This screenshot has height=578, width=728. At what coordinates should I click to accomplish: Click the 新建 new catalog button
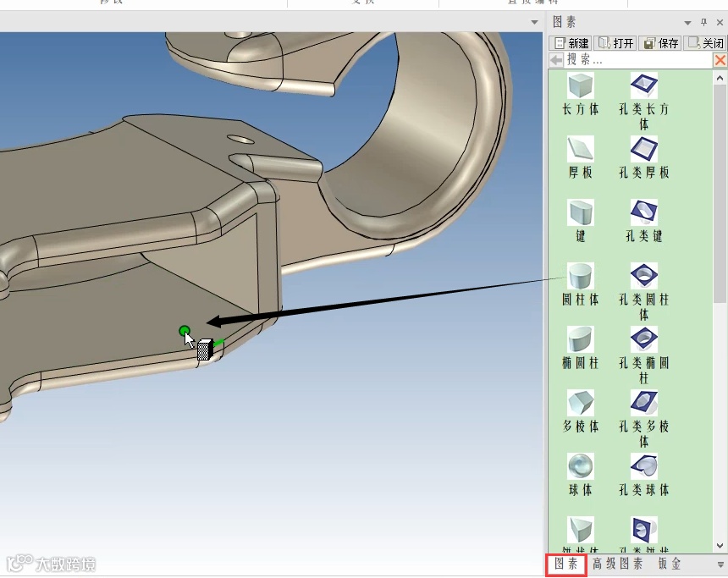click(571, 43)
